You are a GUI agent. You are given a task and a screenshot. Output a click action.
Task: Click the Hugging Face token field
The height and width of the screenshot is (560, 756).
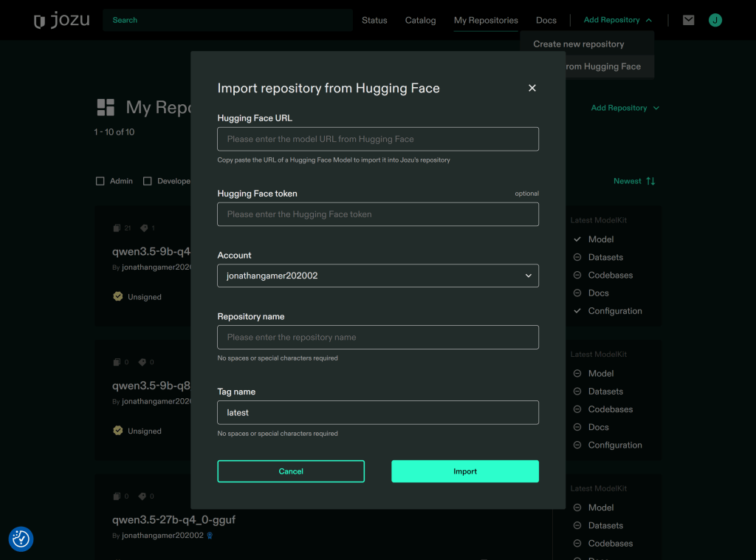[x=378, y=214]
